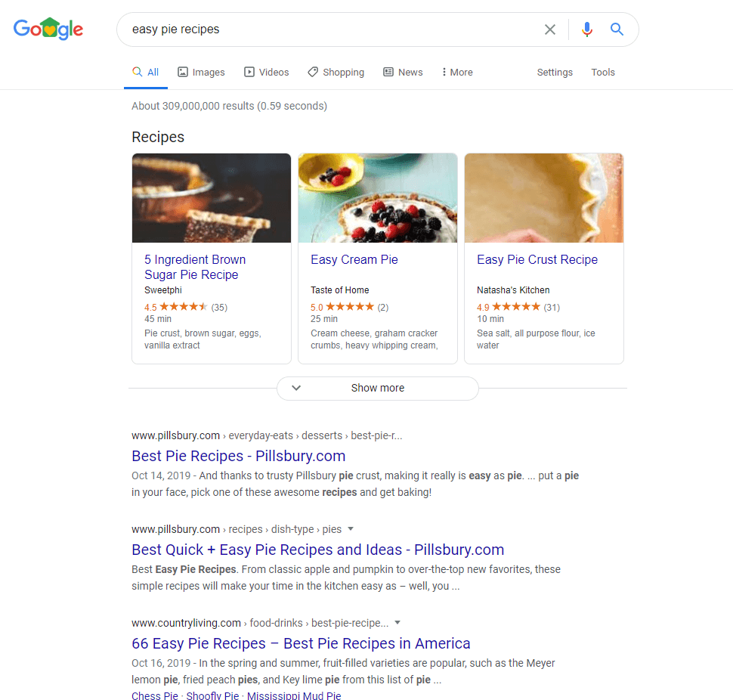The width and height of the screenshot is (733, 700).
Task: Expand recipes with Show more
Action: (377, 388)
